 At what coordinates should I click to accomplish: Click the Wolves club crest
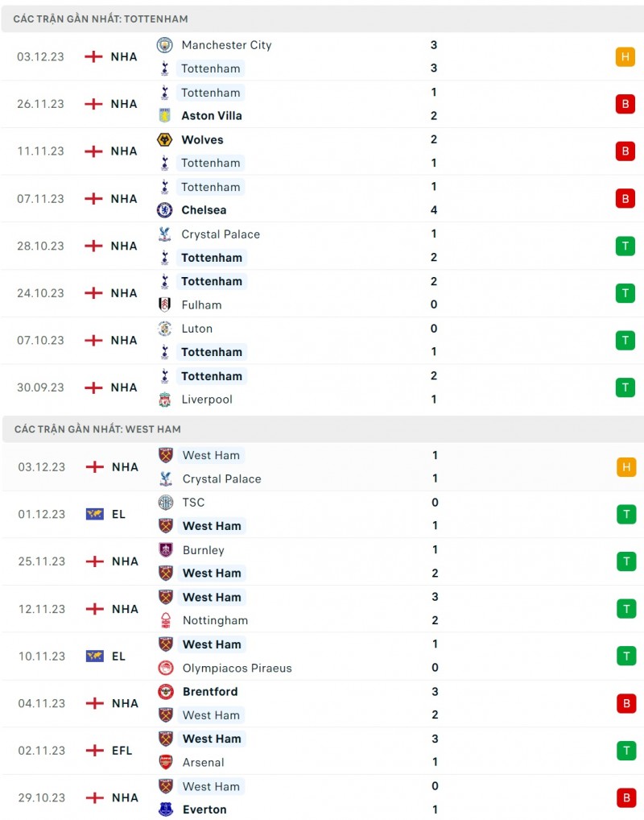pos(164,139)
